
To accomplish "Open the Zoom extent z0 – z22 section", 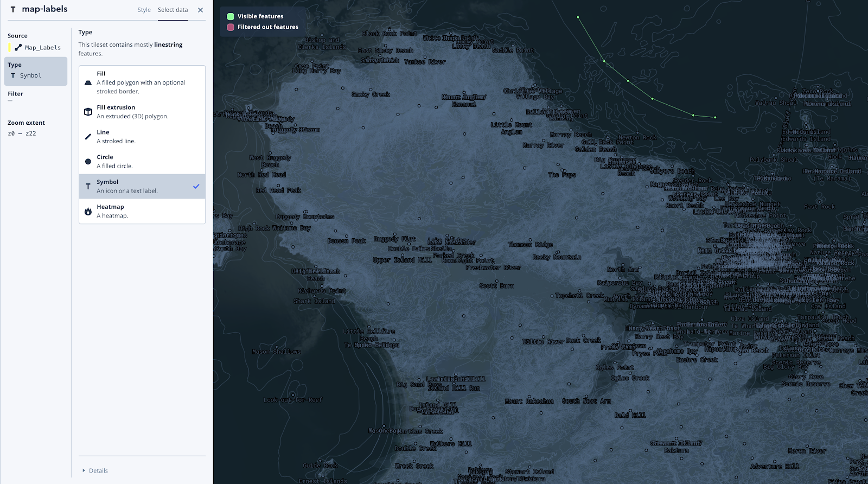I will click(x=36, y=128).
